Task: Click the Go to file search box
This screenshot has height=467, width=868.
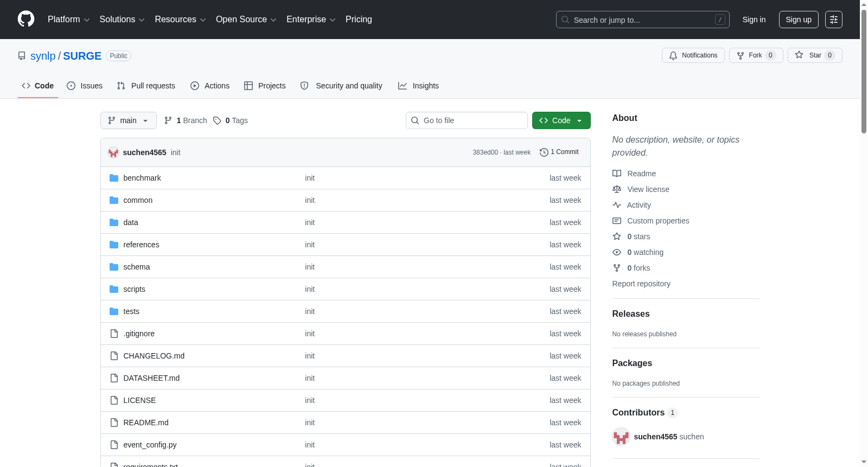Action: tap(467, 120)
